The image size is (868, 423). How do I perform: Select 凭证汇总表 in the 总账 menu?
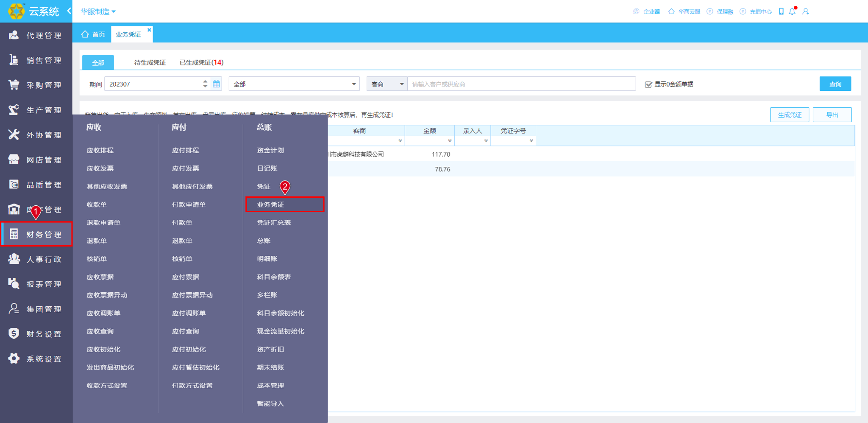point(274,222)
